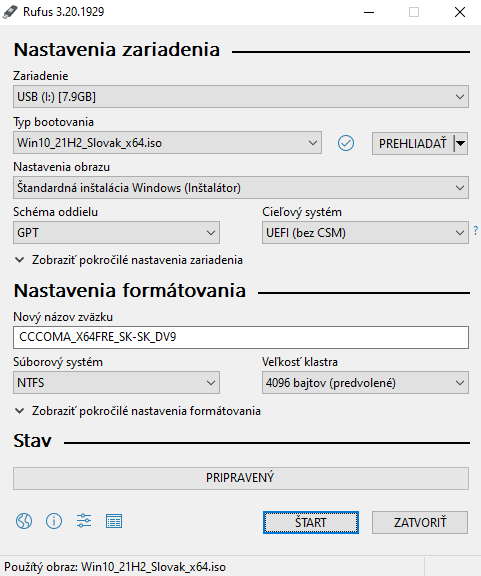Show the log window icon
The height and width of the screenshot is (576, 481).
click(114, 521)
